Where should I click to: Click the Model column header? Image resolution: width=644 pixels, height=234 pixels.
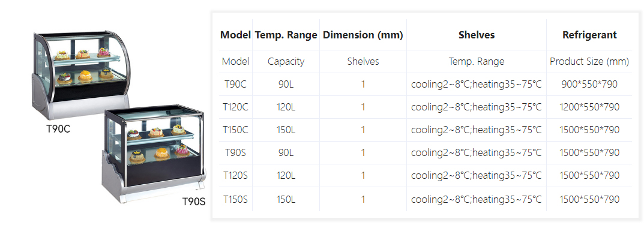point(235,35)
